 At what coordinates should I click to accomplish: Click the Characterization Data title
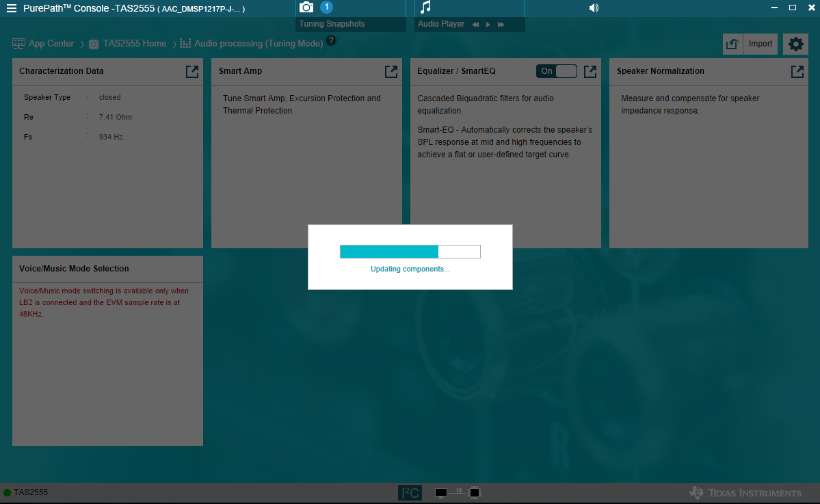coord(61,71)
